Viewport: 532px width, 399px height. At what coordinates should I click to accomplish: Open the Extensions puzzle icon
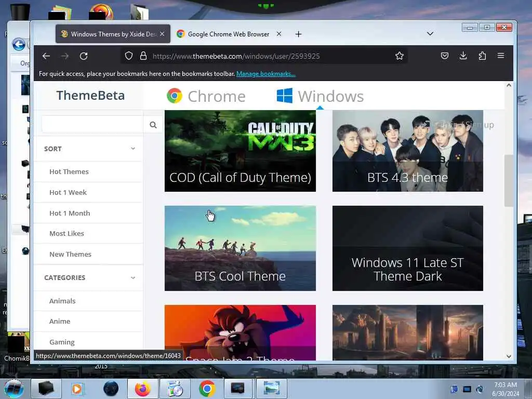(482, 56)
